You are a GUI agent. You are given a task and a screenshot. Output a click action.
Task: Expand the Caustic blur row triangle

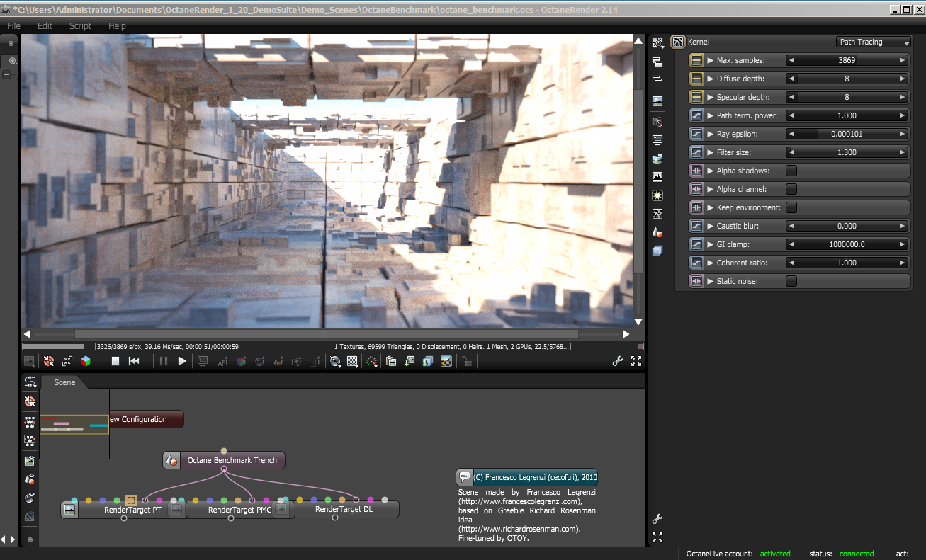point(710,226)
